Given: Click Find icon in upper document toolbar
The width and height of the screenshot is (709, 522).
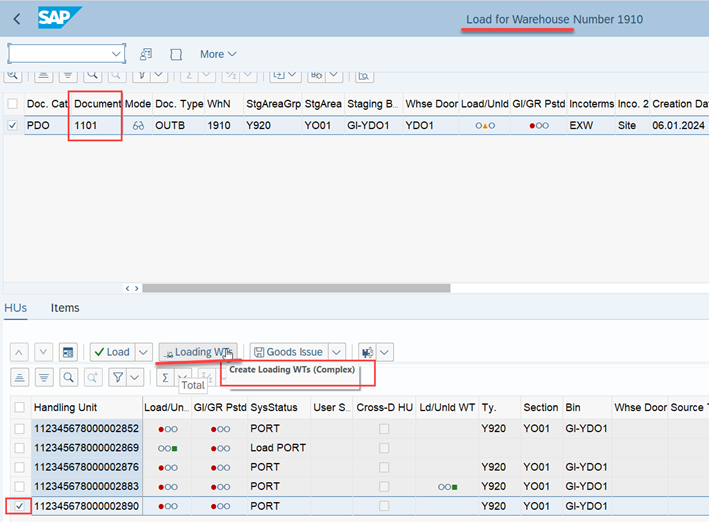Looking at the screenshot, I should (x=92, y=75).
